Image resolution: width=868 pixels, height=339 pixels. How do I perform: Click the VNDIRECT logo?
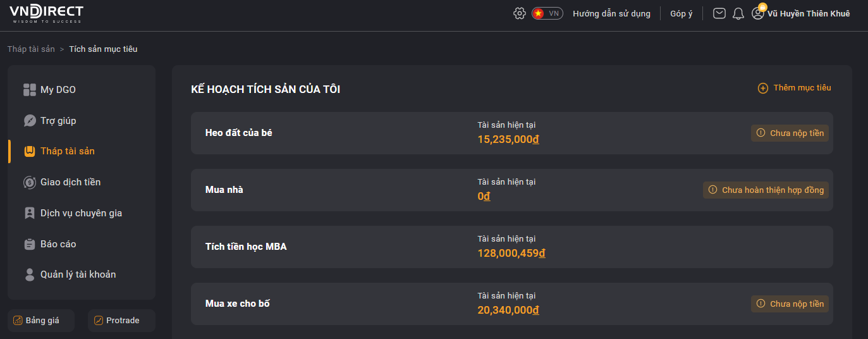[46, 13]
